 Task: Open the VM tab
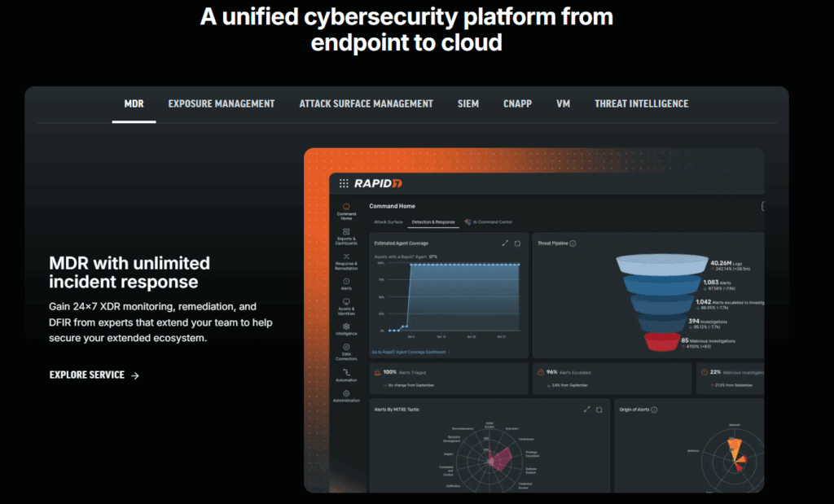564,103
